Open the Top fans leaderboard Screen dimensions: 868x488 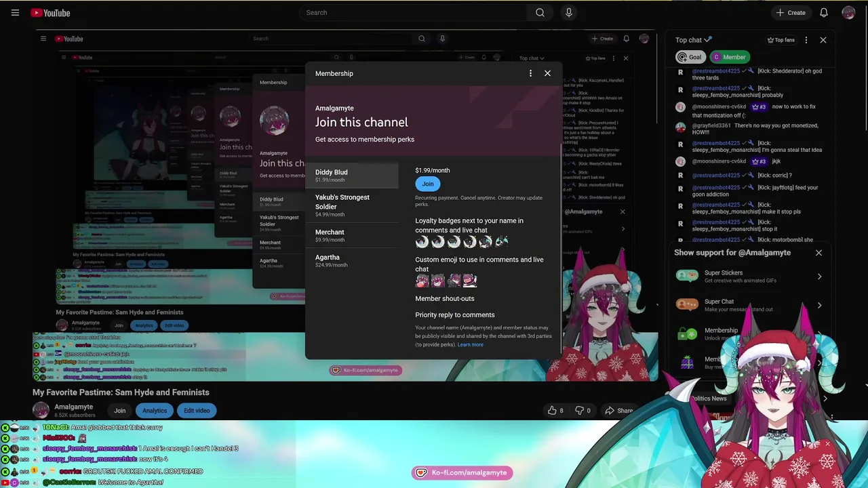pos(781,40)
